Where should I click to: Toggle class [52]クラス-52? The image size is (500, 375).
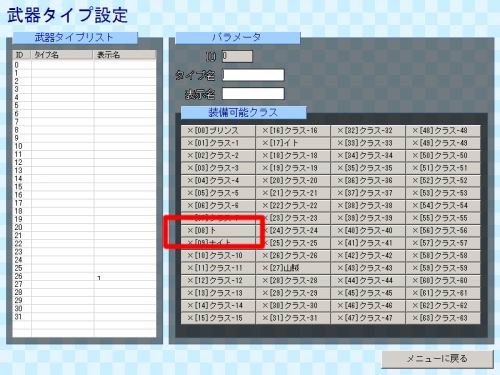tap(443, 181)
